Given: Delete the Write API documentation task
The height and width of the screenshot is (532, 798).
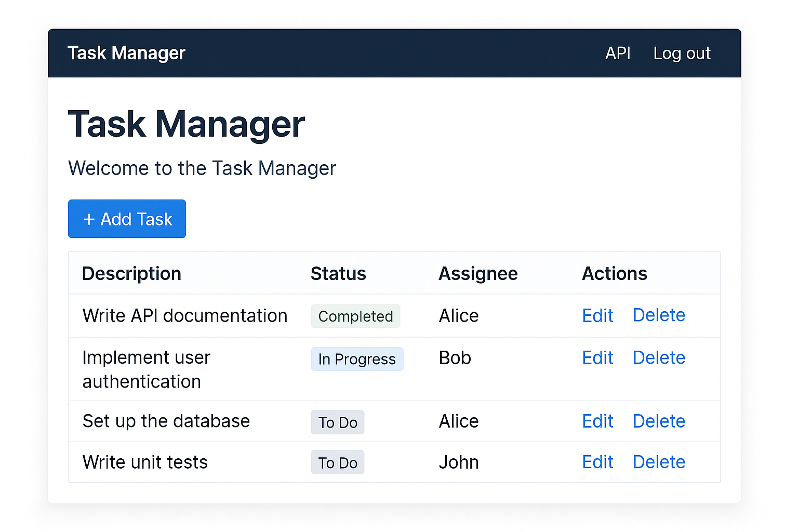Looking at the screenshot, I should (659, 315).
